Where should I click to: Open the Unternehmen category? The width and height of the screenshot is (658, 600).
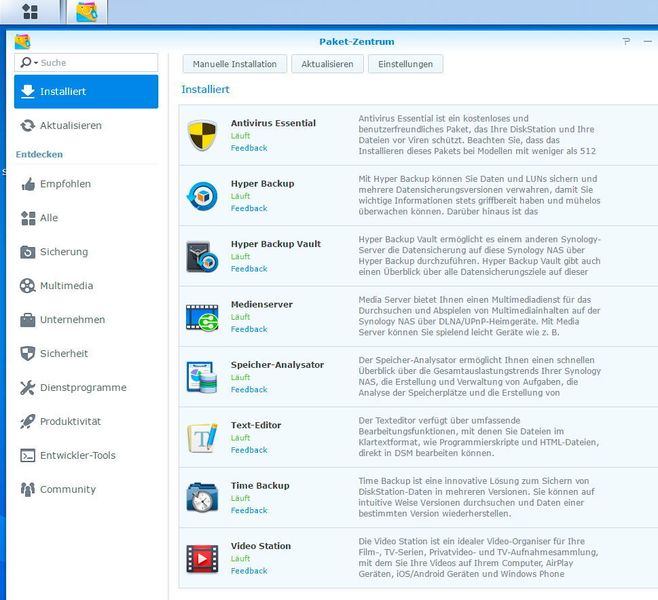pos(86,320)
